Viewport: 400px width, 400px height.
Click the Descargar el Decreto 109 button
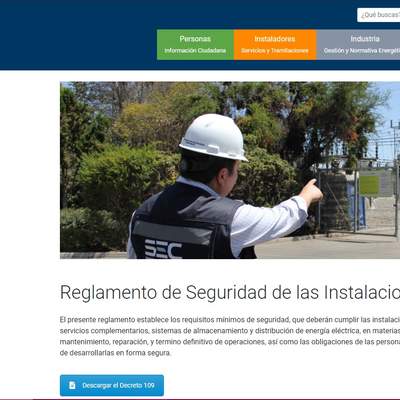(112, 385)
